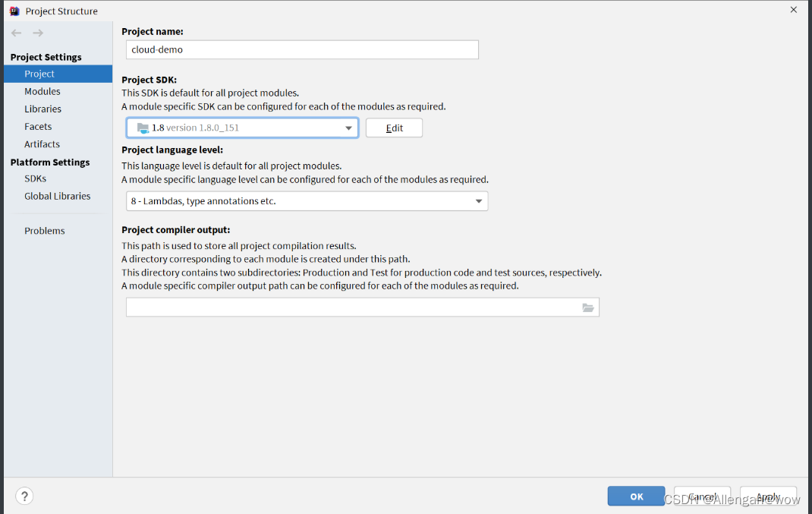
Task: Confirm with the OK button
Action: click(x=637, y=497)
